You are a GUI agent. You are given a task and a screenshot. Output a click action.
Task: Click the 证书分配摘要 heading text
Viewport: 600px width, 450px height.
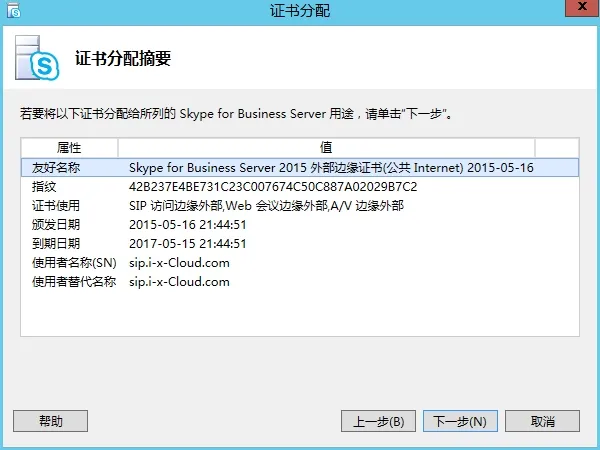click(x=123, y=59)
